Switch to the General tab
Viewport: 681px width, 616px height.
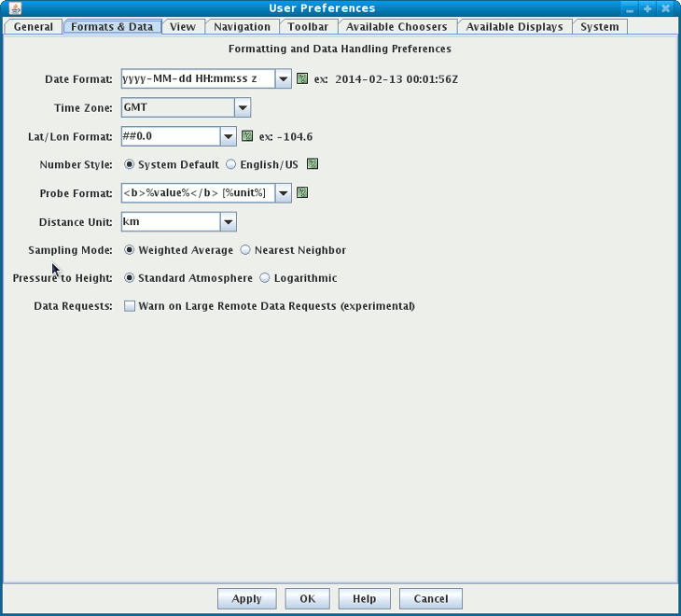click(x=34, y=27)
